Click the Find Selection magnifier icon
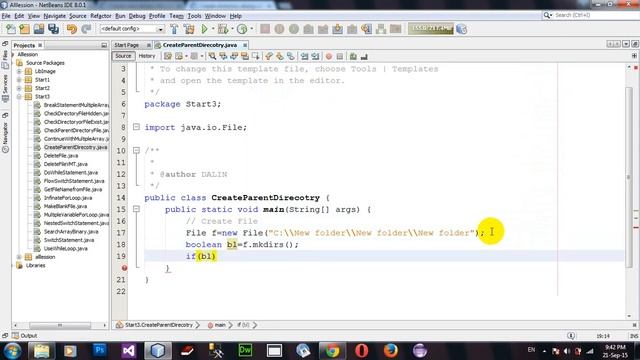This screenshot has width=640, height=360. click(x=212, y=56)
